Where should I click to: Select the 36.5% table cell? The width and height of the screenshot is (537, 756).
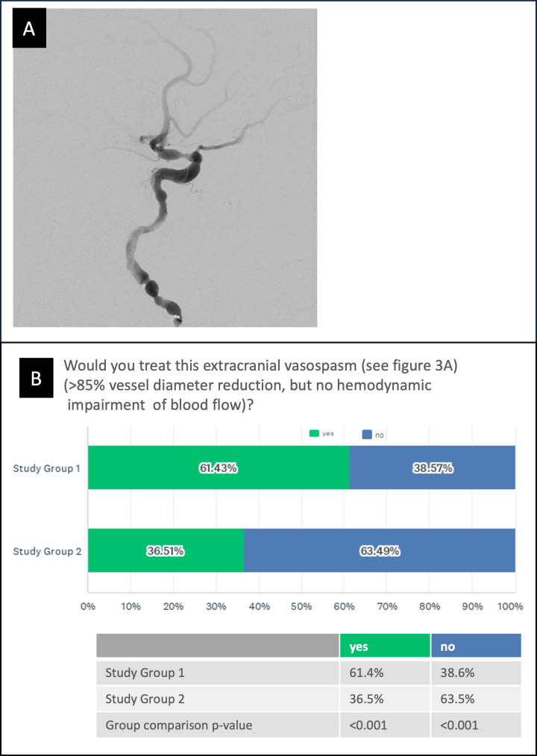tap(385, 698)
